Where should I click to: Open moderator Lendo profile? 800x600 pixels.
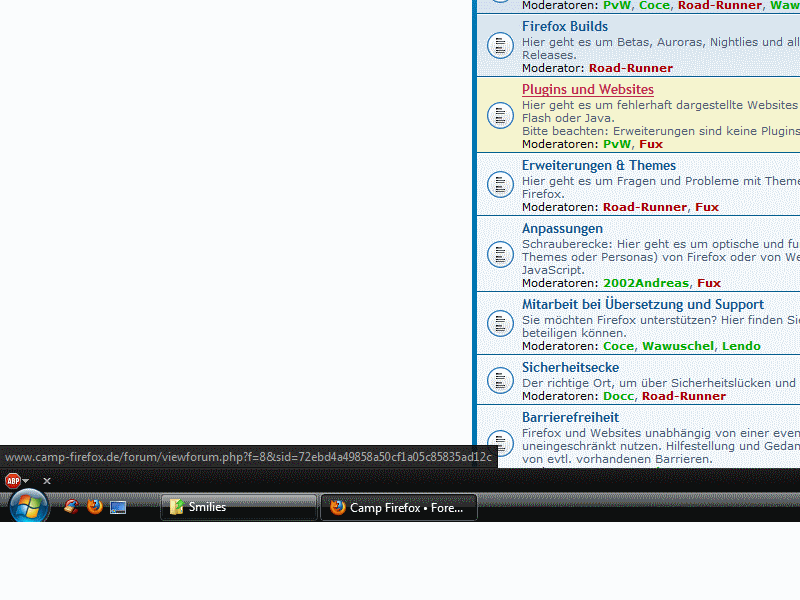[741, 346]
